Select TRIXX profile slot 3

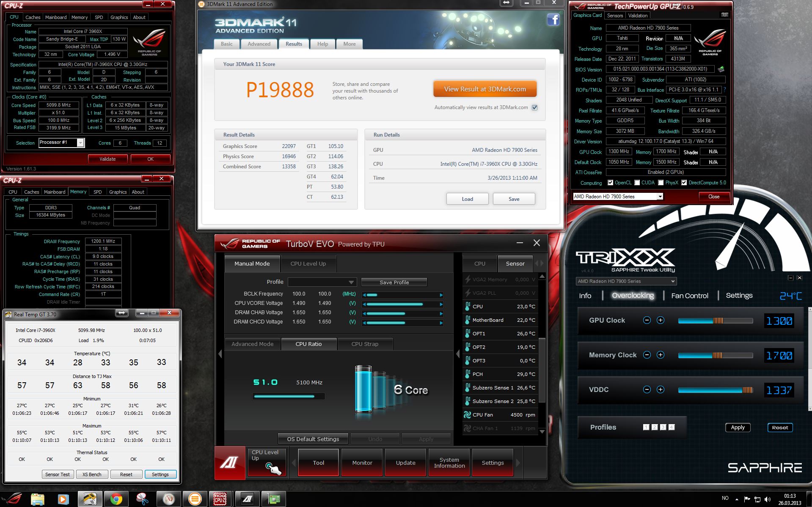coord(663,427)
